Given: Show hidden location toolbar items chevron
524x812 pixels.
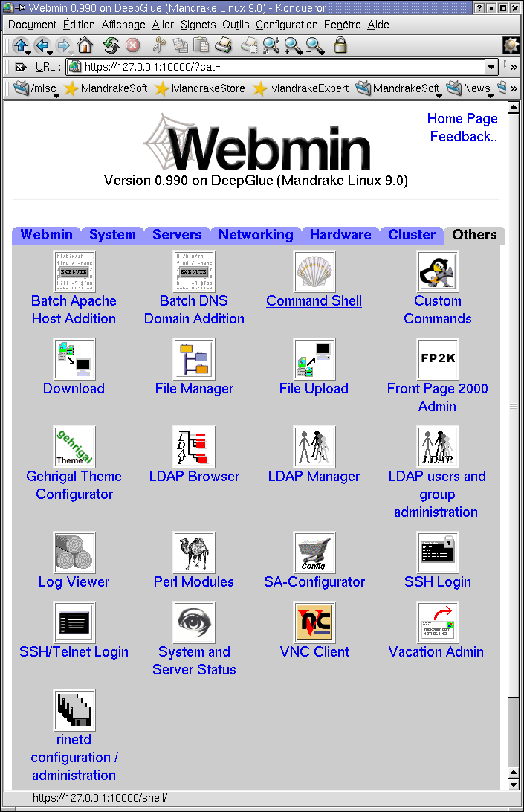Looking at the screenshot, I should pos(513,67).
